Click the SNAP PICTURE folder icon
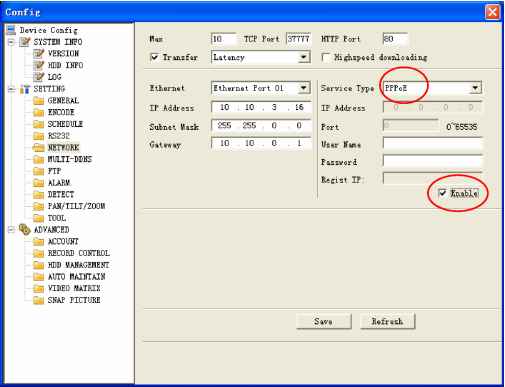 click(39, 300)
